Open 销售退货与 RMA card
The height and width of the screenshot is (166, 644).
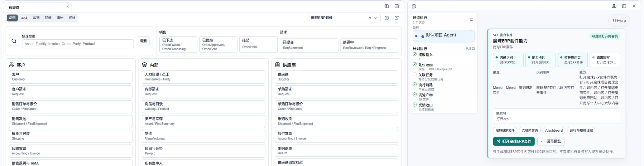click(x=71, y=163)
